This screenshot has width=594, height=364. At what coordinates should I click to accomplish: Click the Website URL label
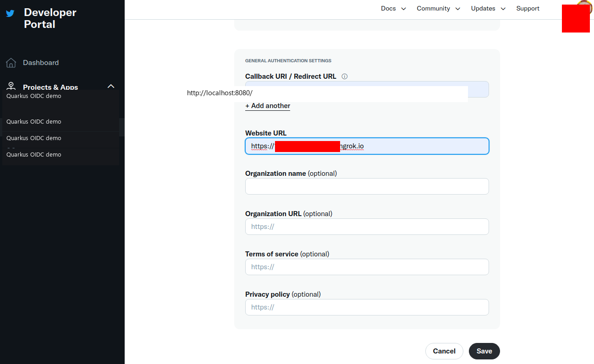coord(266,133)
